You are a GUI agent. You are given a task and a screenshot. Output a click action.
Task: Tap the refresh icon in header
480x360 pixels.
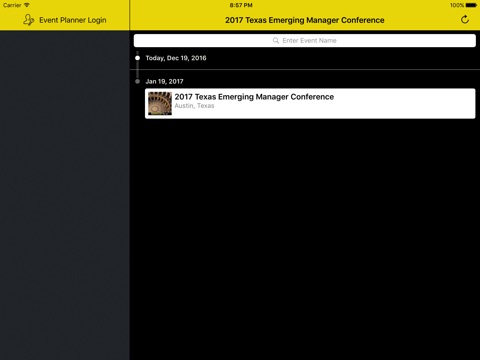[465, 20]
